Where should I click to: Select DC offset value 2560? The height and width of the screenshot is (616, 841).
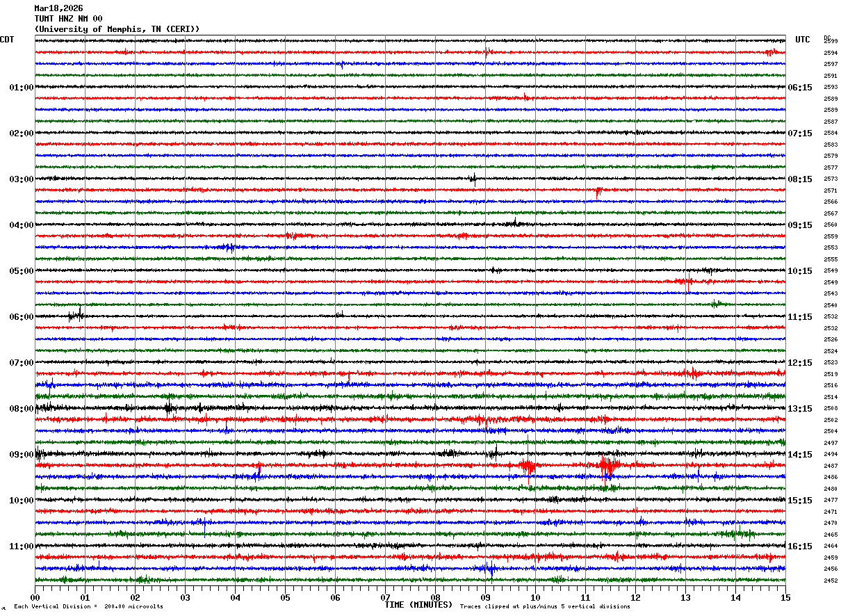pyautogui.click(x=831, y=225)
